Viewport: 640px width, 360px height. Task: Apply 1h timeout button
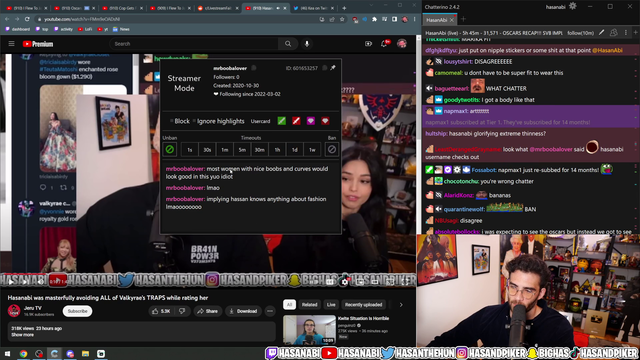coord(277,150)
